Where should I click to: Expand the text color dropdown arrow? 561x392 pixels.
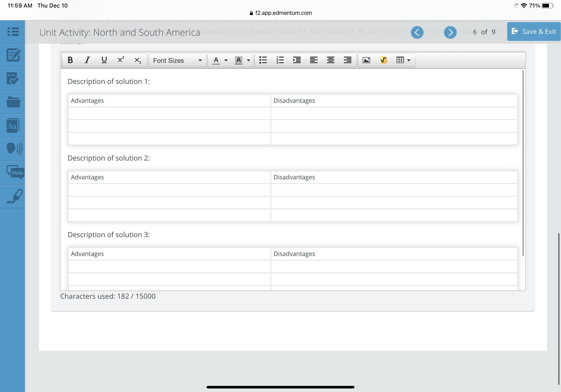pos(226,60)
